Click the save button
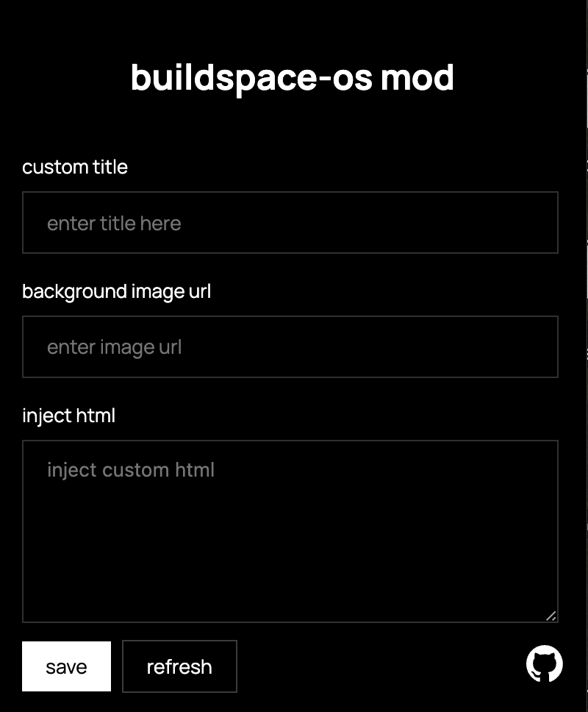 66,666
